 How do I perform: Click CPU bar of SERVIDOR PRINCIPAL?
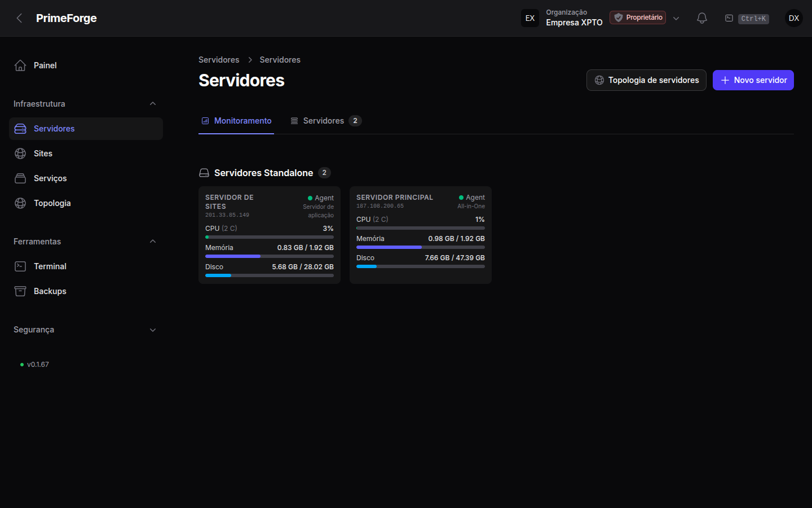coord(421,228)
